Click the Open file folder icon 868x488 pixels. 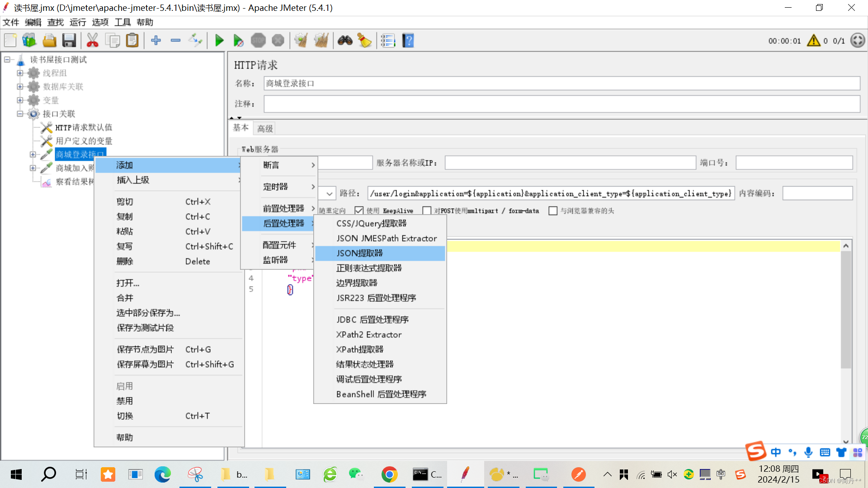pyautogui.click(x=49, y=41)
